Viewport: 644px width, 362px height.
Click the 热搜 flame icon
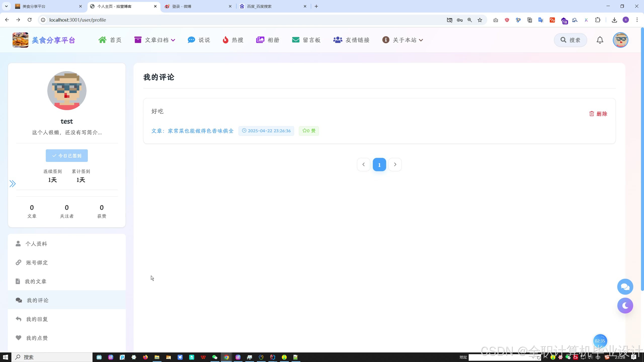[x=225, y=40]
